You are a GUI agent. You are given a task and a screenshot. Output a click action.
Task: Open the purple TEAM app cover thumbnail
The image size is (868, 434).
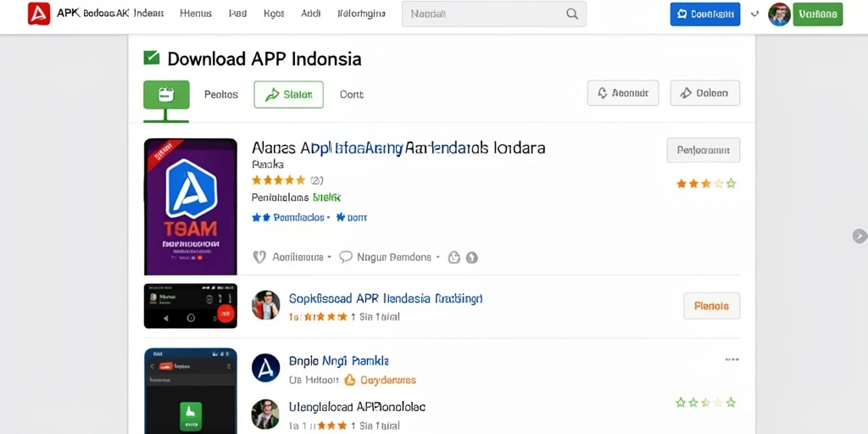(191, 207)
